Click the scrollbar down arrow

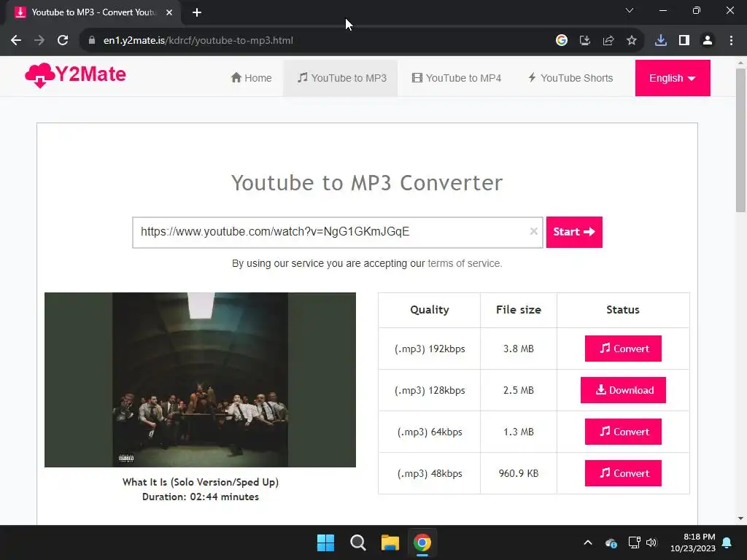coord(740,518)
